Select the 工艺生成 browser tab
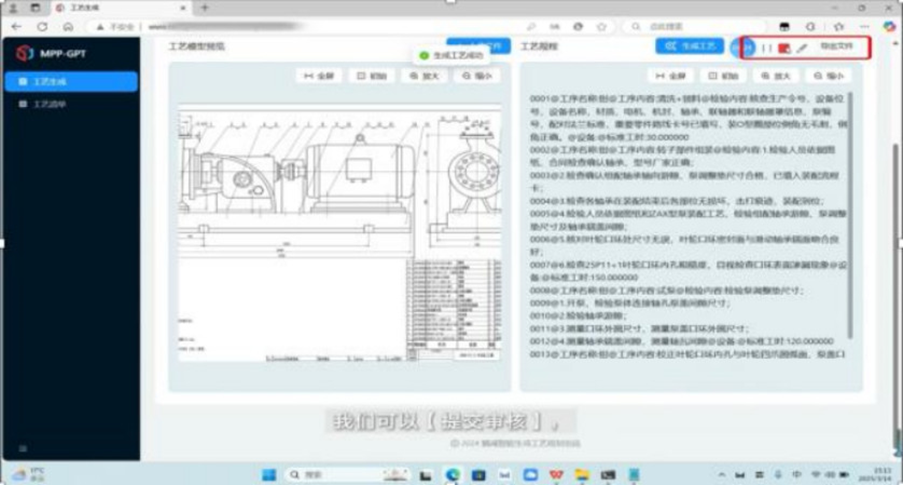903x485 pixels. pyautogui.click(x=120, y=8)
